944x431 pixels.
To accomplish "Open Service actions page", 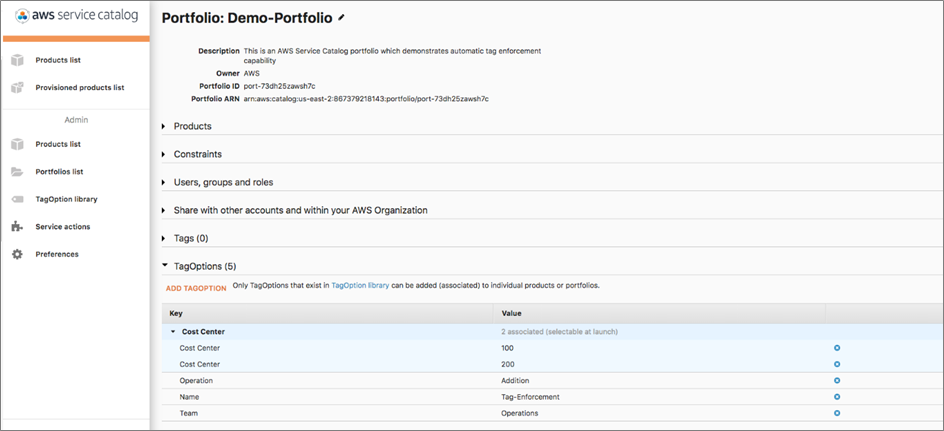I will click(63, 227).
